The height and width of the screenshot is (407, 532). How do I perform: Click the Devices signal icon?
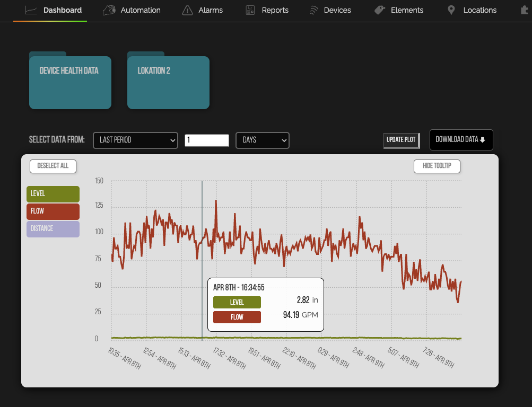click(x=313, y=10)
